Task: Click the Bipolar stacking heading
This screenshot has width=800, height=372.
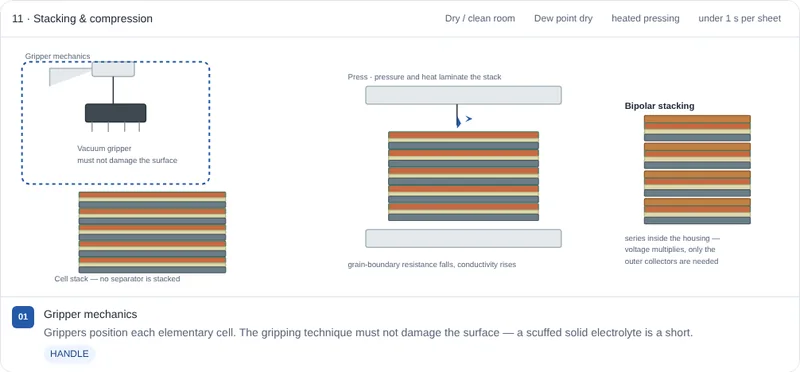Action: (x=659, y=106)
